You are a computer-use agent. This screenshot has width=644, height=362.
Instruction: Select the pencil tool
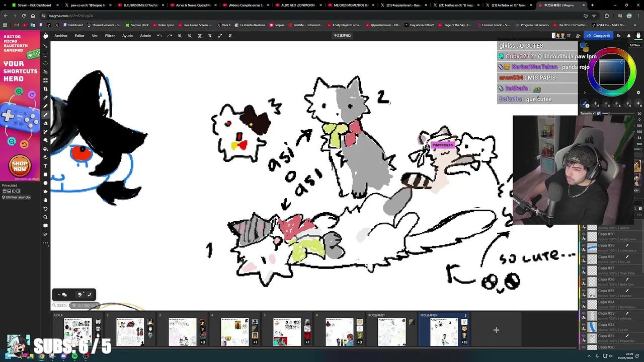[45, 106]
